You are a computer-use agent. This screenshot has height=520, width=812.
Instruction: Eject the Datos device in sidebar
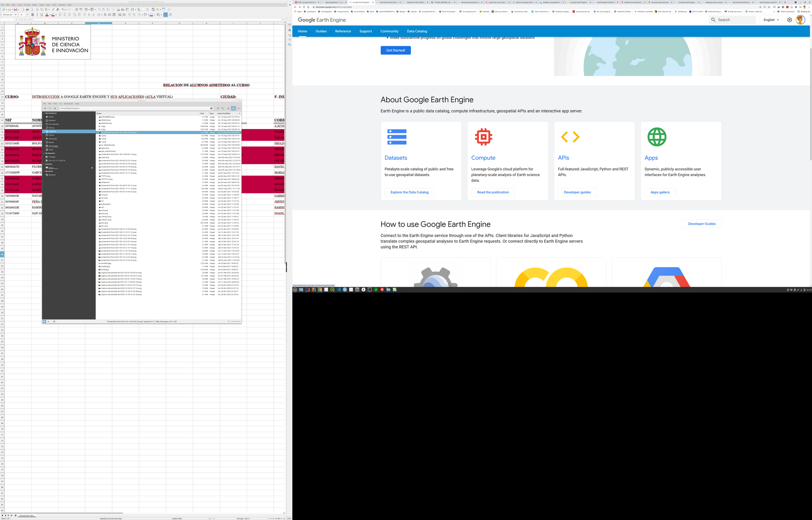pos(92,168)
